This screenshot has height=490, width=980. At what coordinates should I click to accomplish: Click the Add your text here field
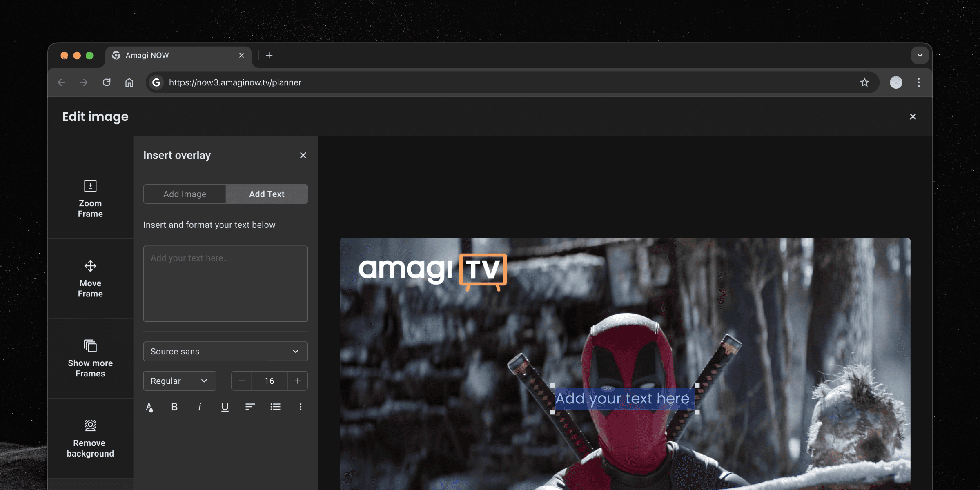click(x=225, y=283)
